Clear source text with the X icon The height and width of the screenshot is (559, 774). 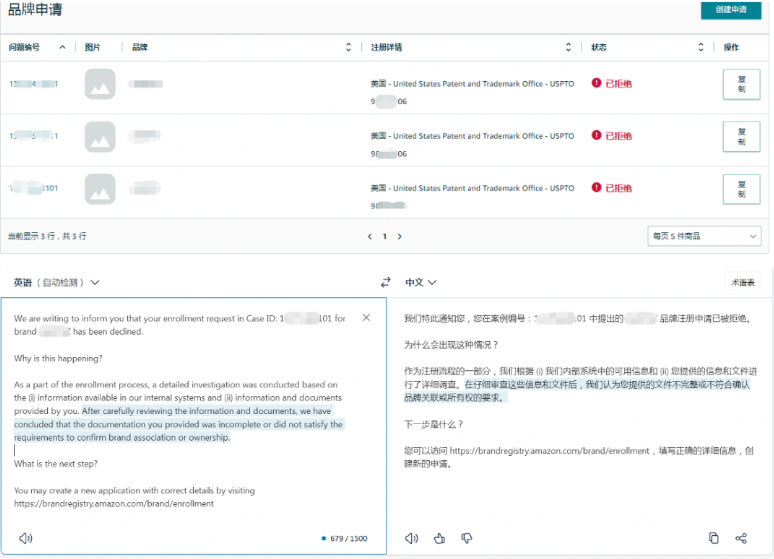pyautogui.click(x=366, y=318)
